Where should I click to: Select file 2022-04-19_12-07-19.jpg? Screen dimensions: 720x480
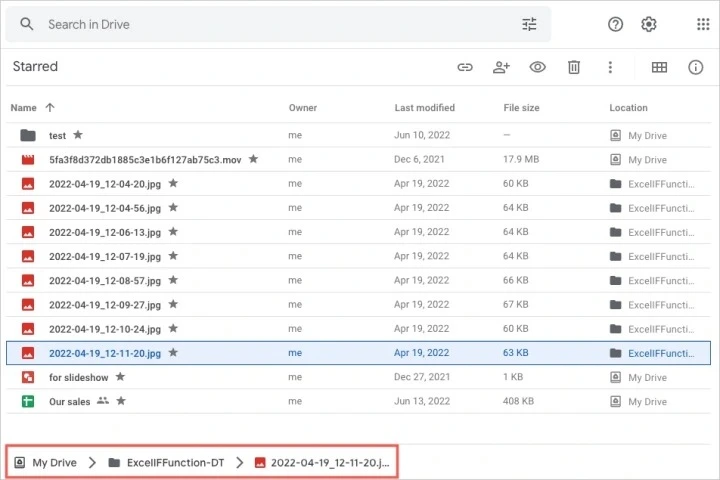[105, 256]
